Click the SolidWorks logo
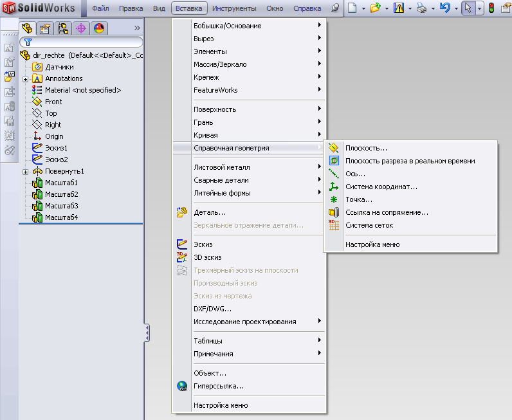The width and height of the screenshot is (512, 420). tap(39, 8)
